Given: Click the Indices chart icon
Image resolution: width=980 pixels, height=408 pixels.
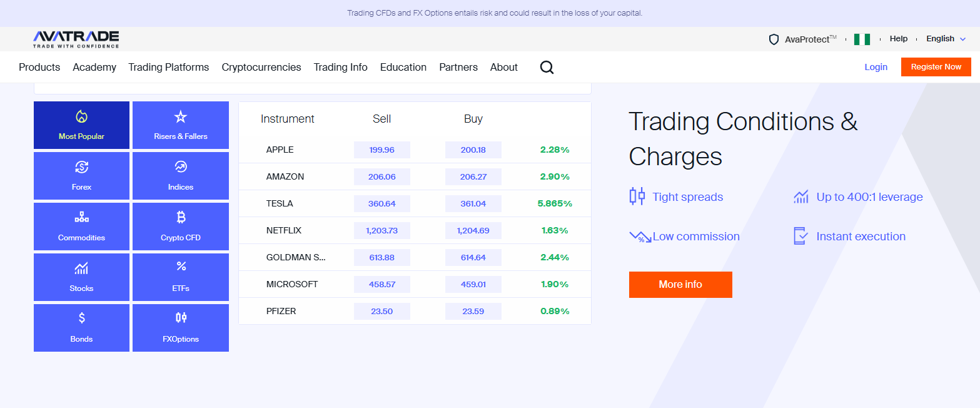Looking at the screenshot, I should pyautogui.click(x=181, y=167).
